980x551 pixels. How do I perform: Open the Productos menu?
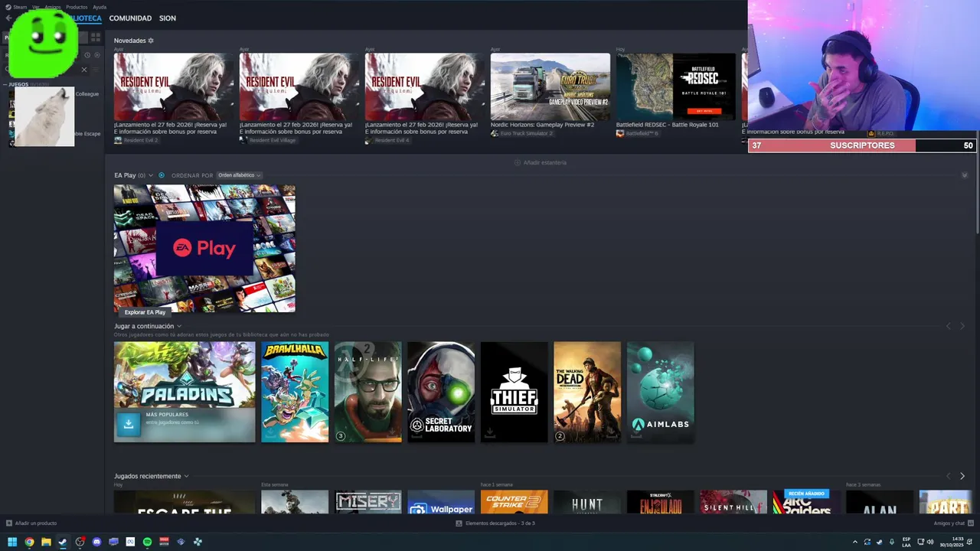[77, 7]
